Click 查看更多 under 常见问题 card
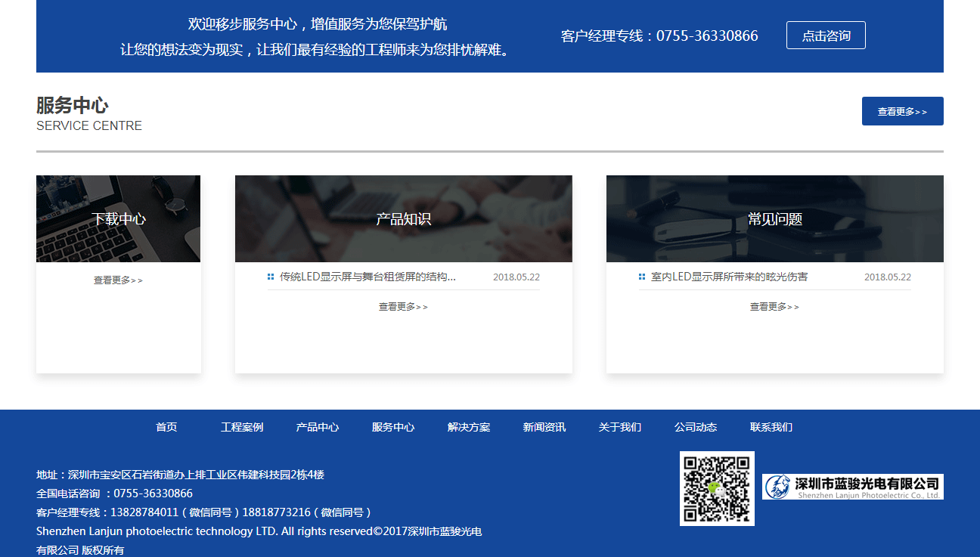 (774, 307)
